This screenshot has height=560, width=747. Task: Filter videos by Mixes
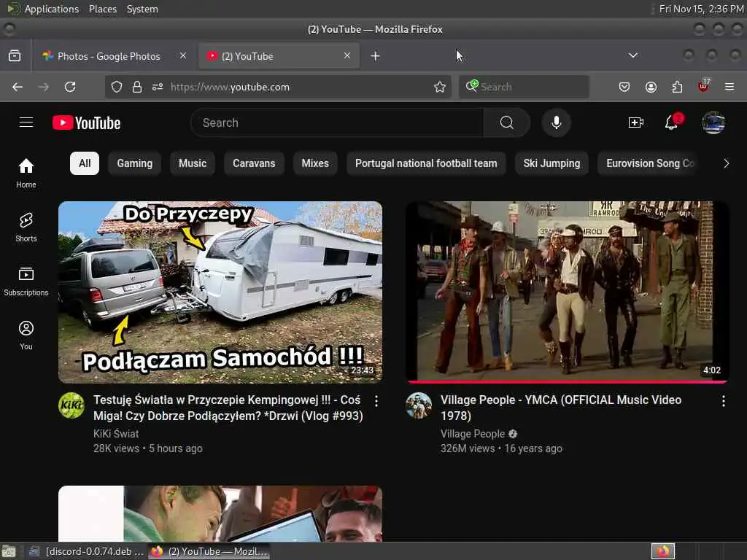pyautogui.click(x=315, y=163)
